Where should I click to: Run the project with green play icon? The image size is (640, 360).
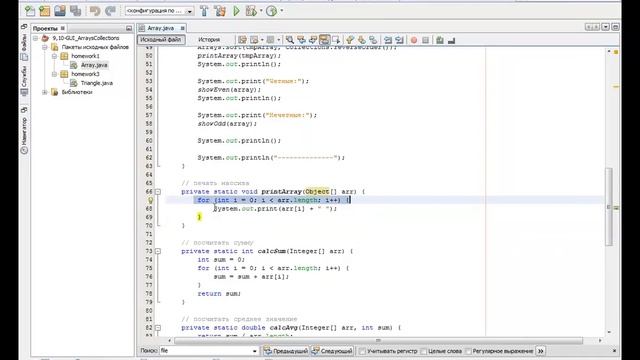coord(236,11)
